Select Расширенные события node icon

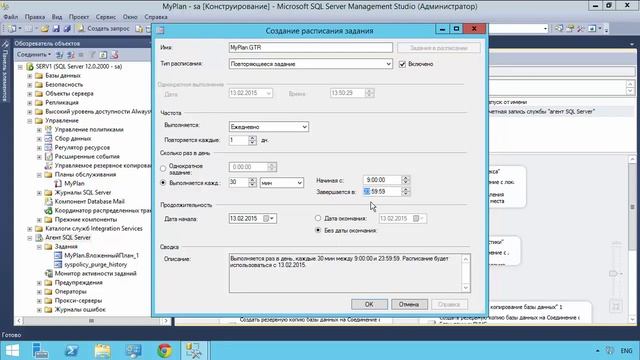click(49, 156)
